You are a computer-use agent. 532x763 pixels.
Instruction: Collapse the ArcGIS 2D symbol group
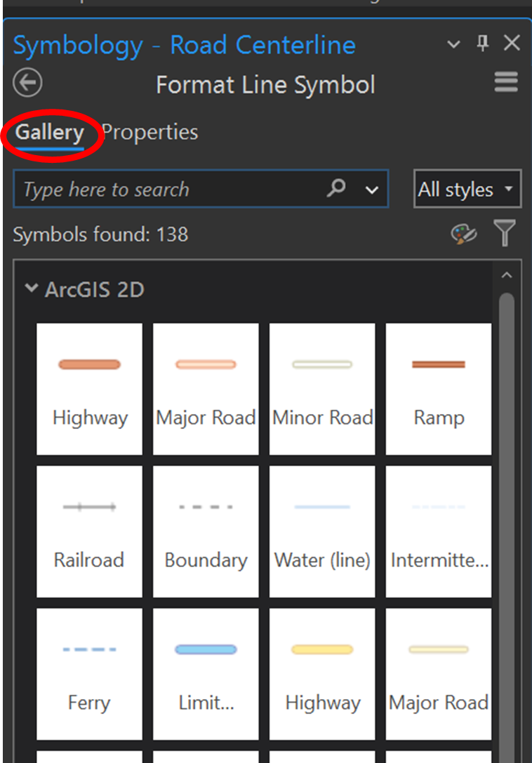tap(31, 288)
